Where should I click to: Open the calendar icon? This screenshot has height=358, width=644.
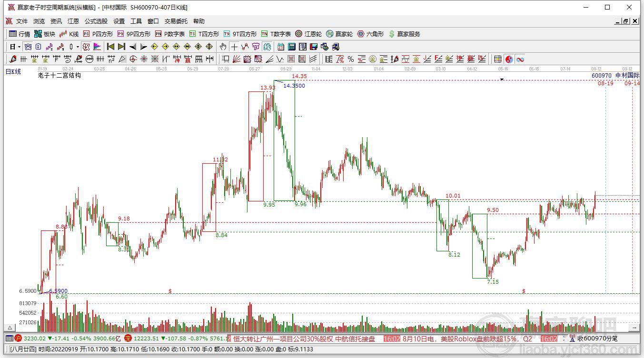pyautogui.click(x=281, y=47)
